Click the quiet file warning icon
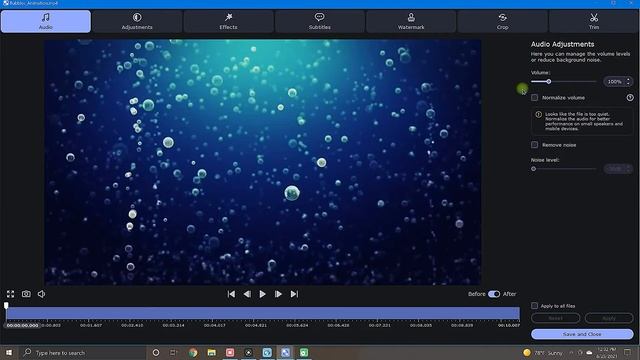The width and height of the screenshot is (640, 360). [538, 115]
